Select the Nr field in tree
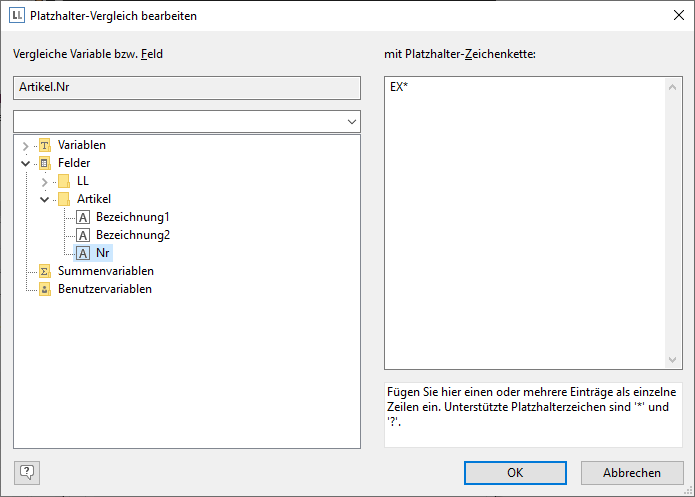695x497 pixels. (103, 253)
